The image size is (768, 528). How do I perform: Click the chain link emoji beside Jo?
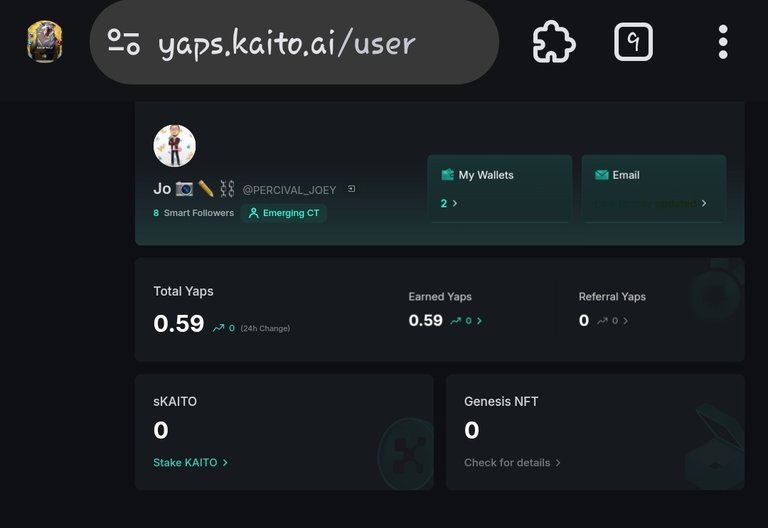(227, 189)
